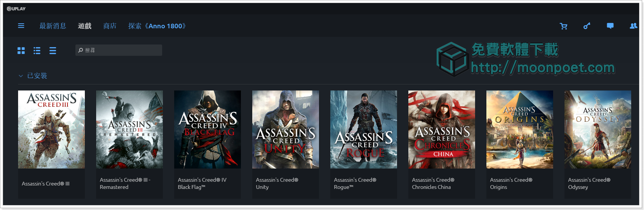Click the key activation icon
Viewport: 644px width, 210px height.
point(587,26)
